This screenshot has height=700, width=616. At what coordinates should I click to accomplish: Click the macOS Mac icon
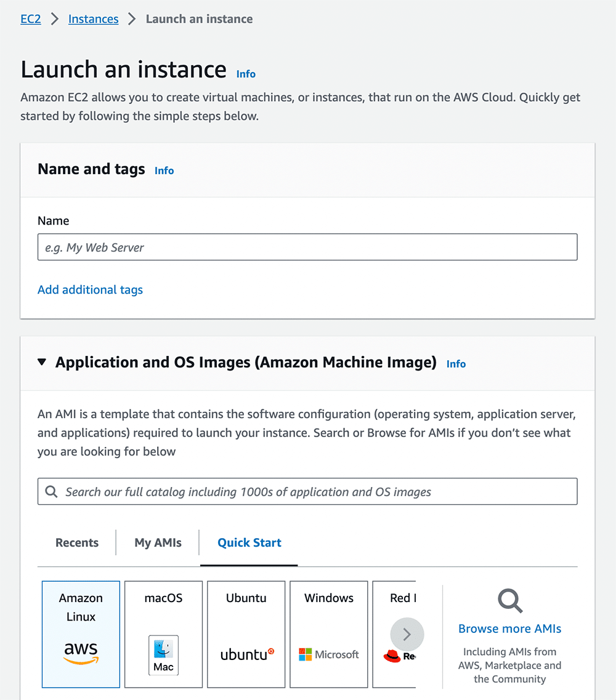click(x=163, y=654)
